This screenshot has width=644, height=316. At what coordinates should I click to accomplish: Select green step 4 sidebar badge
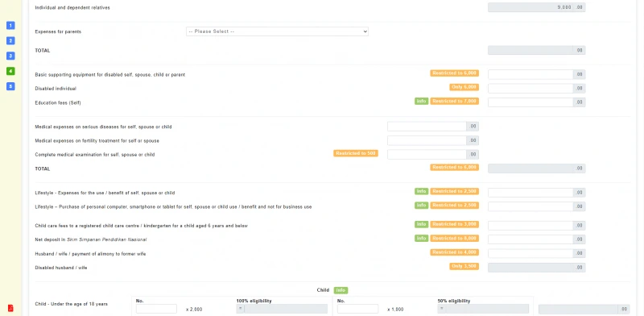click(x=10, y=71)
